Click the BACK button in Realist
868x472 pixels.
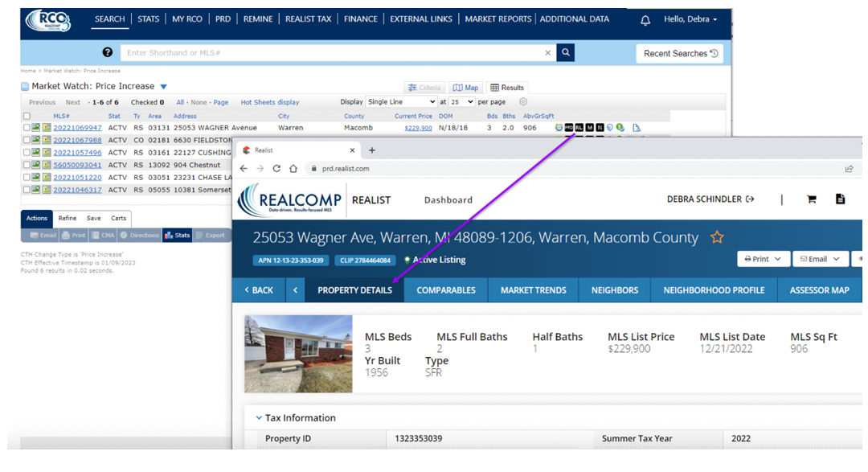click(259, 290)
